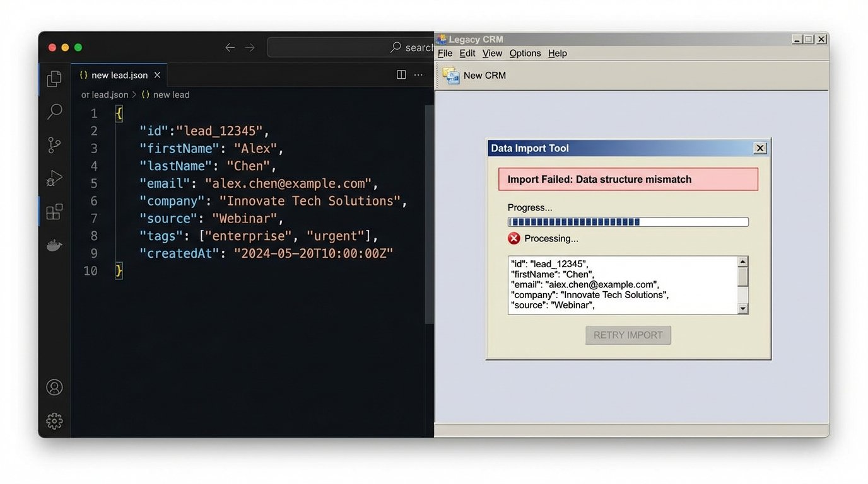Open the editor more actions ellipsis
This screenshot has width=868, height=484.
click(418, 75)
